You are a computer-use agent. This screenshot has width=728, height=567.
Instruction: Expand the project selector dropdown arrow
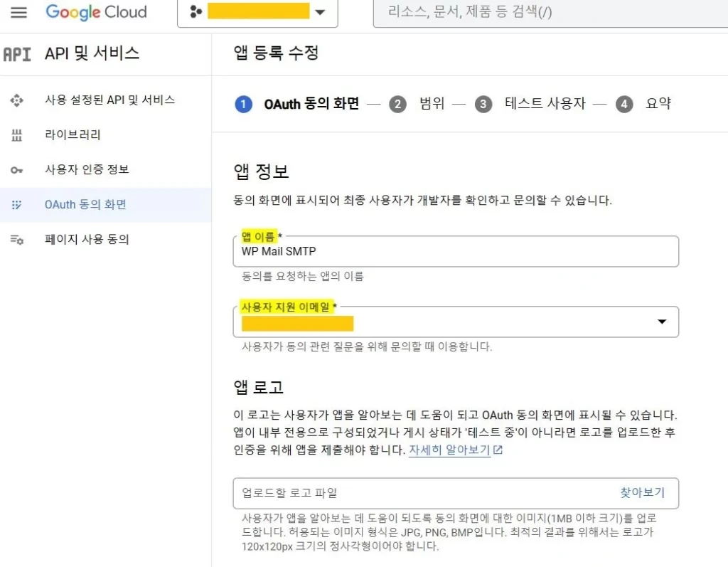click(x=321, y=12)
